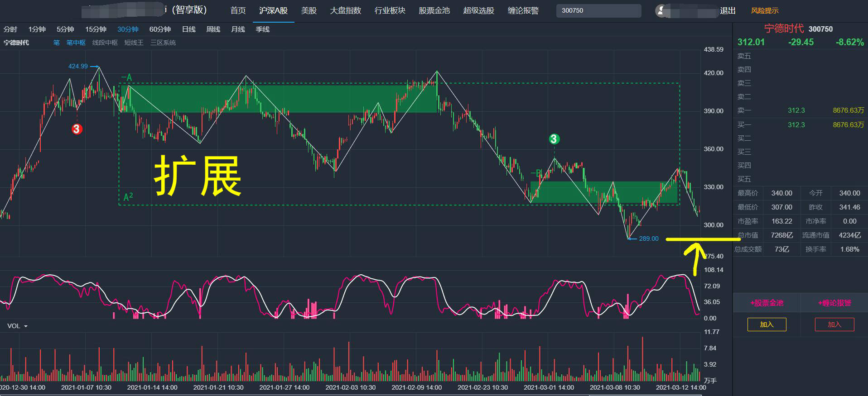Click the stock code search field
Viewport: 868px width, 396px height.
click(x=598, y=10)
